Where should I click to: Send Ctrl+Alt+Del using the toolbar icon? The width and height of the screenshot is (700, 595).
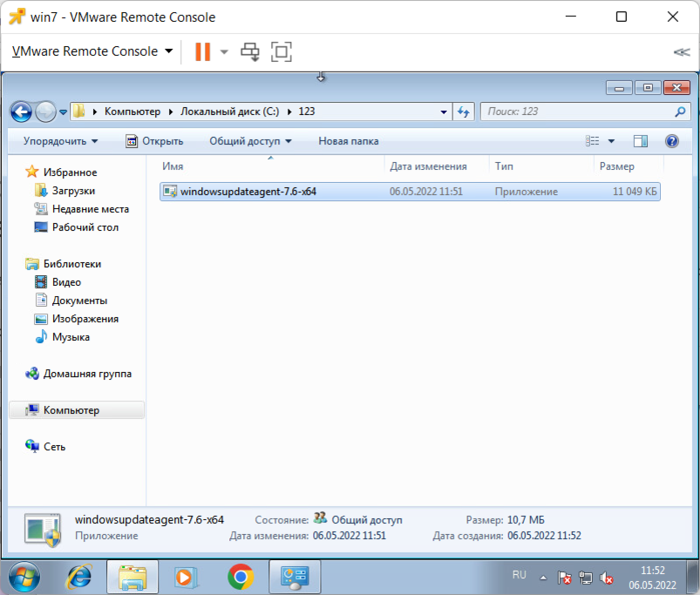250,51
